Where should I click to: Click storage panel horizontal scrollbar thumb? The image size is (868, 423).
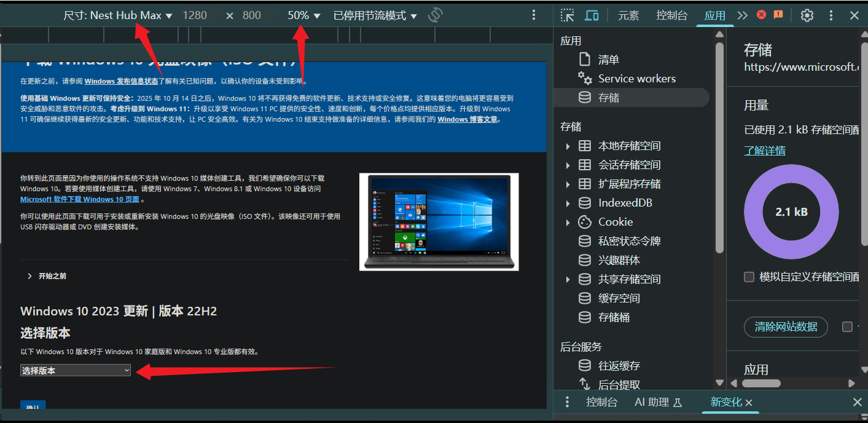coord(761,383)
